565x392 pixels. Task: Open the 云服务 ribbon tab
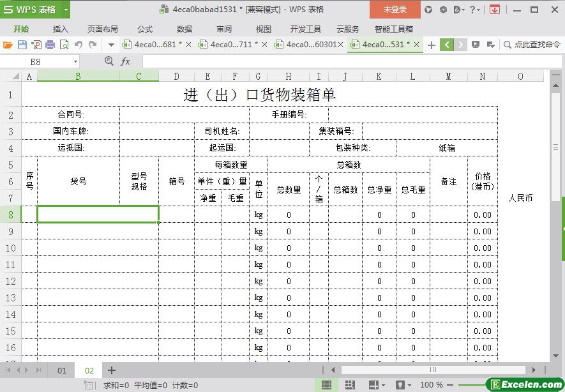[348, 29]
